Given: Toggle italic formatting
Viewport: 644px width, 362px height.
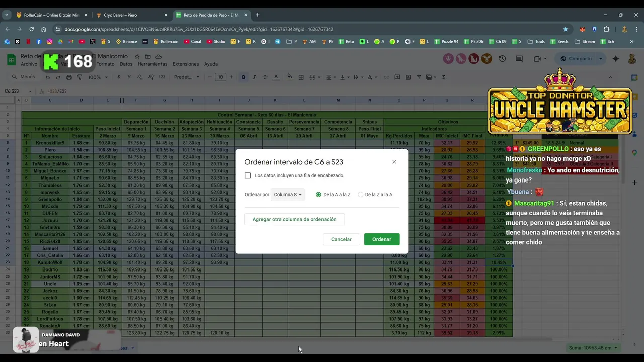Looking at the screenshot, I should [x=254, y=77].
